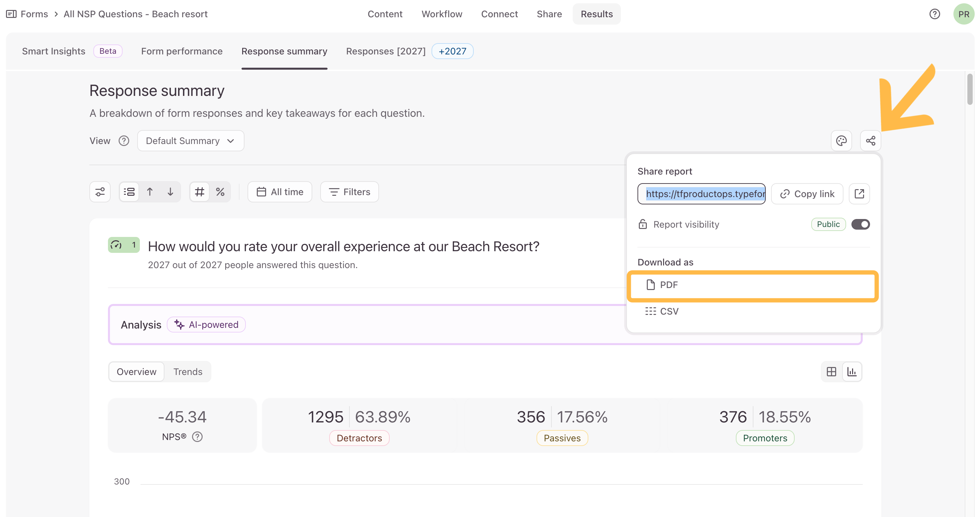Show values as numbers with hash
The width and height of the screenshot is (980, 517).
click(199, 192)
